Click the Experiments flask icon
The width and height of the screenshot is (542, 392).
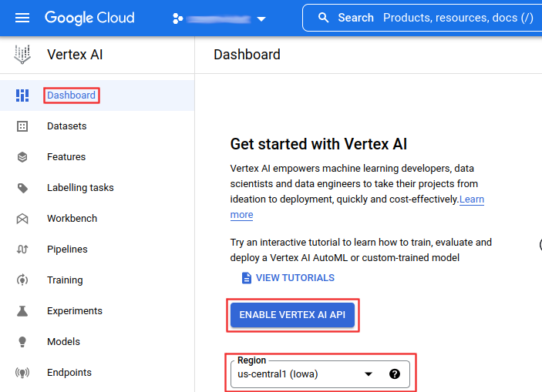pyautogui.click(x=22, y=311)
